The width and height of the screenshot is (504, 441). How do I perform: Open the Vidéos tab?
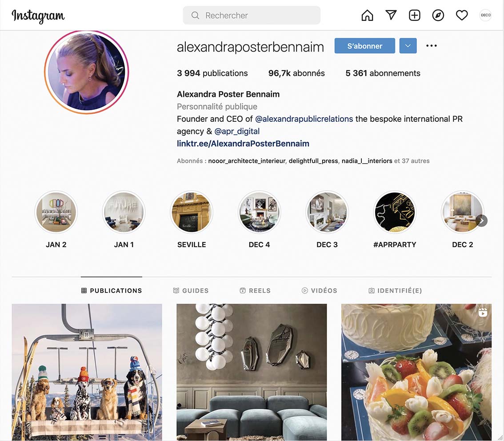click(320, 291)
